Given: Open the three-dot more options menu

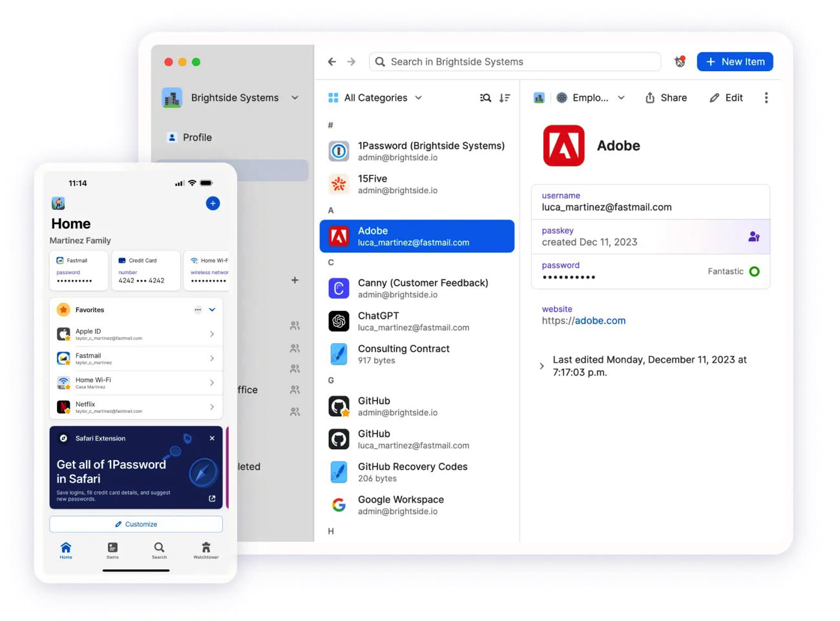Looking at the screenshot, I should (766, 98).
